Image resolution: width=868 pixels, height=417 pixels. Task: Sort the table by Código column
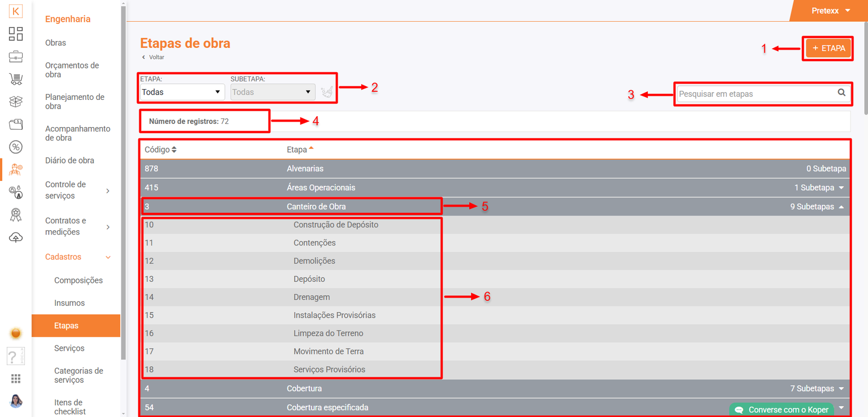tap(161, 150)
